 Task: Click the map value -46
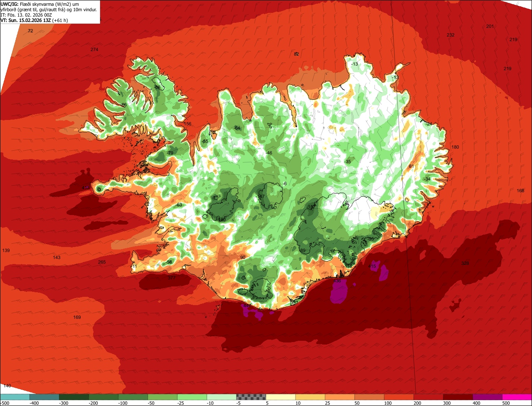[269, 153]
